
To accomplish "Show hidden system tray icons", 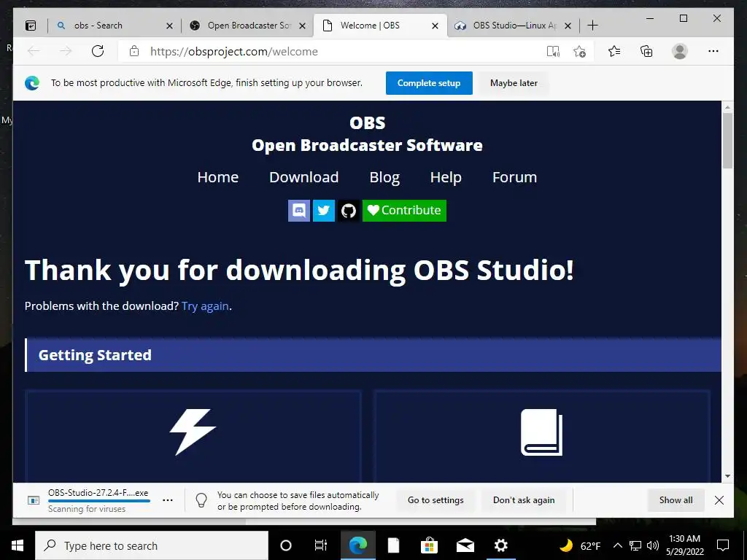I will (x=617, y=545).
